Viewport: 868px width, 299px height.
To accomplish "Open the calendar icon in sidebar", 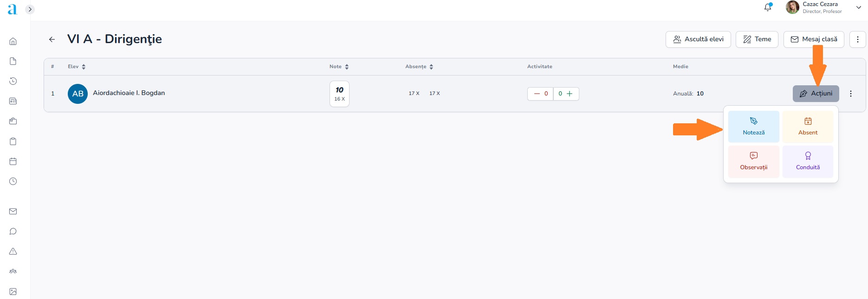I will tap(13, 161).
